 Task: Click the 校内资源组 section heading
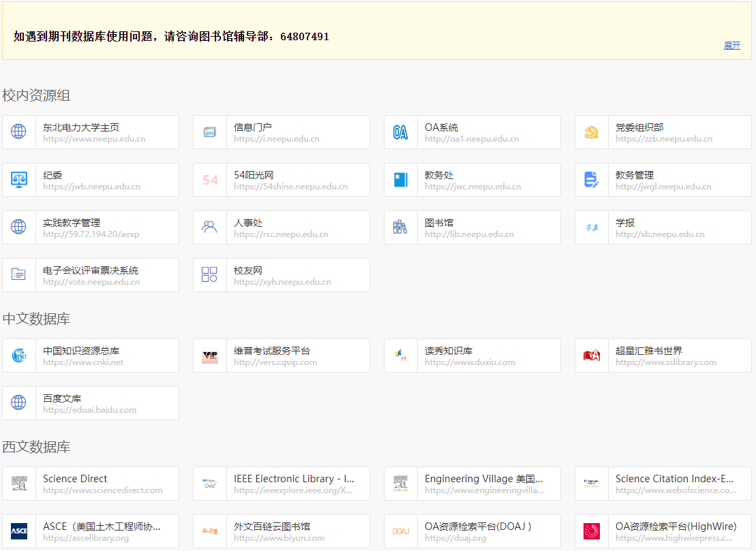coord(36,95)
